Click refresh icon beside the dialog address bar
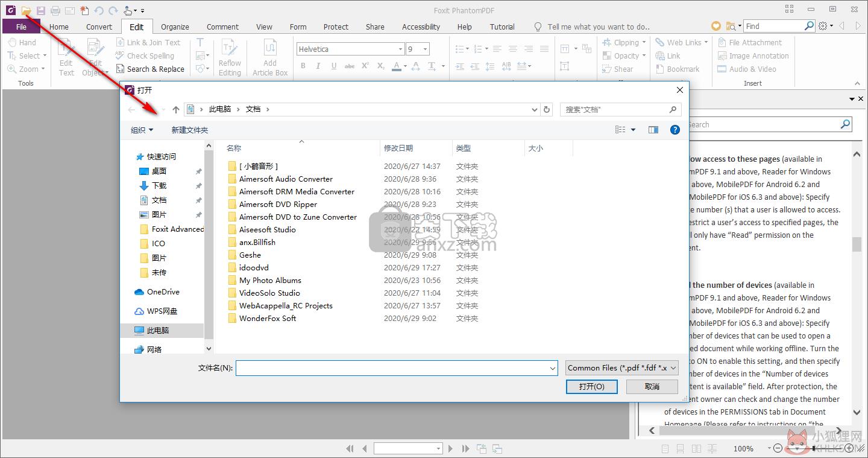The width and height of the screenshot is (868, 458). click(547, 109)
